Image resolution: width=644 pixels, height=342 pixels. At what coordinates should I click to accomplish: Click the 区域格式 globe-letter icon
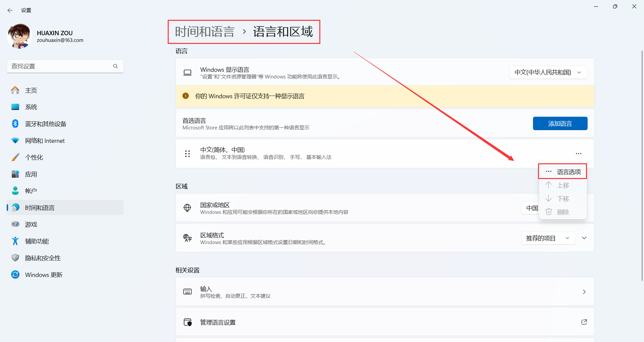pyautogui.click(x=187, y=238)
